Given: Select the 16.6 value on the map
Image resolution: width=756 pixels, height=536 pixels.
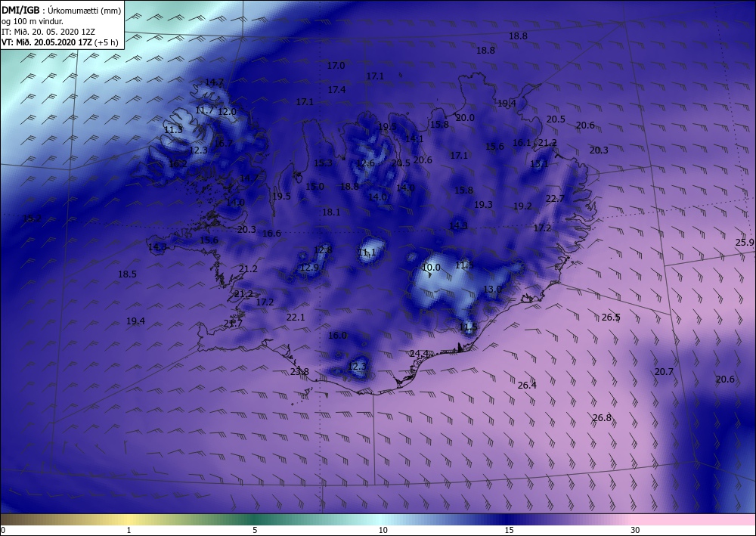Looking at the screenshot, I should tap(272, 234).
